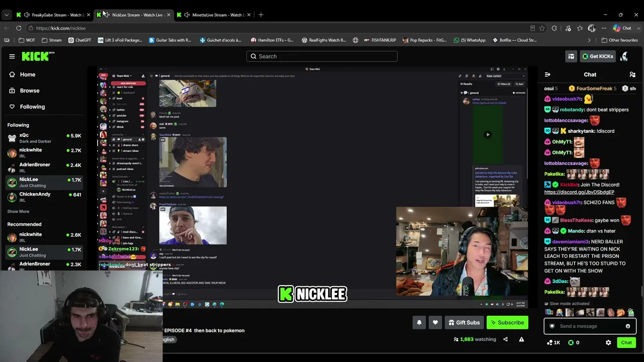The width and height of the screenshot is (644, 362).
Task: Reload the page with the refresh button
Action: 19,28
